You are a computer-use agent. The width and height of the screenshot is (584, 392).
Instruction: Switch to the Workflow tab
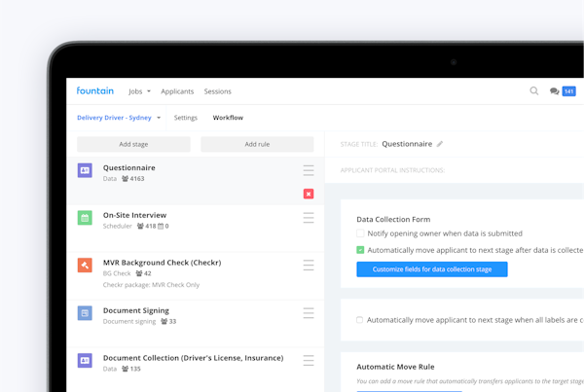pos(228,118)
